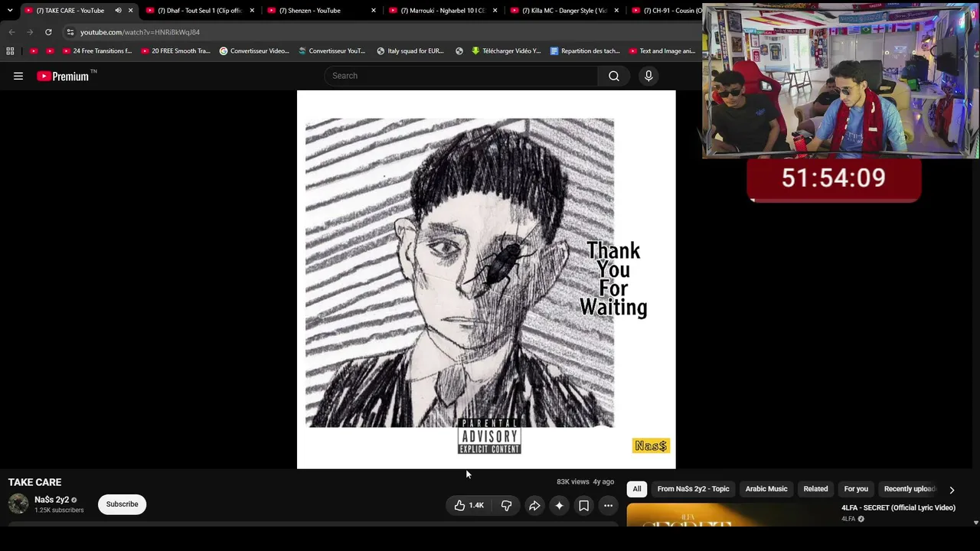Switch to the Shenzen - YouTube tab
Viewport: 980px width, 551px height.
(x=322, y=11)
